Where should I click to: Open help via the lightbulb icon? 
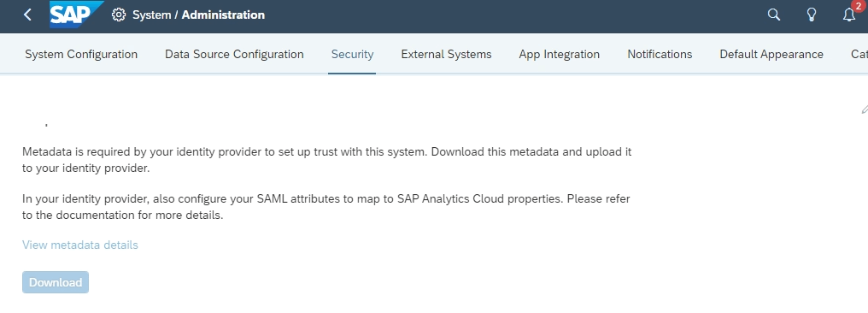coord(812,15)
